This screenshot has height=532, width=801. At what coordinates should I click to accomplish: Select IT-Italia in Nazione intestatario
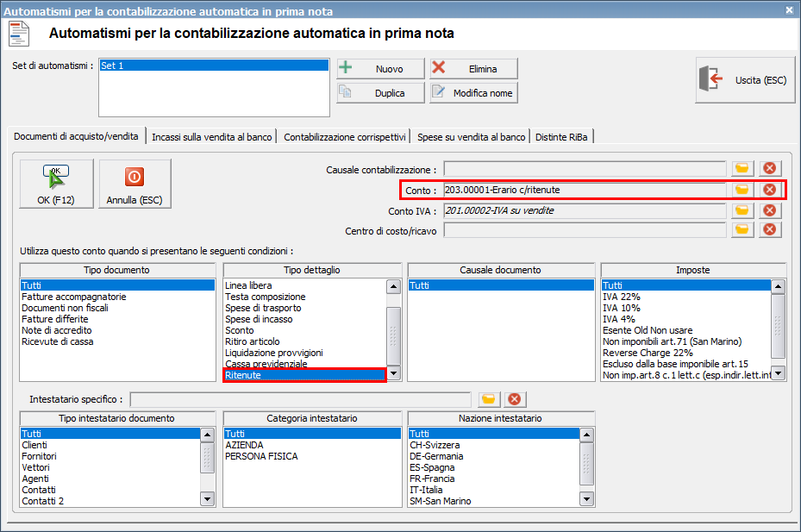[x=494, y=490]
